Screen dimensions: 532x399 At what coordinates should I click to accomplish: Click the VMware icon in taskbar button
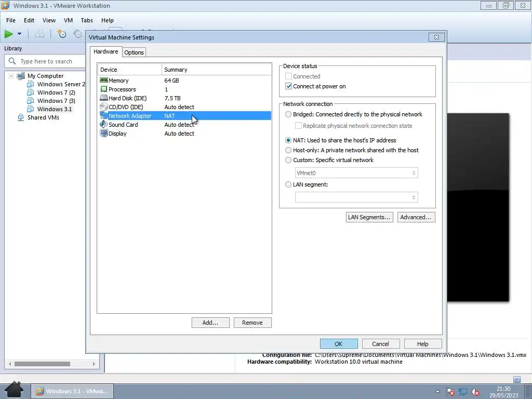coord(39,391)
